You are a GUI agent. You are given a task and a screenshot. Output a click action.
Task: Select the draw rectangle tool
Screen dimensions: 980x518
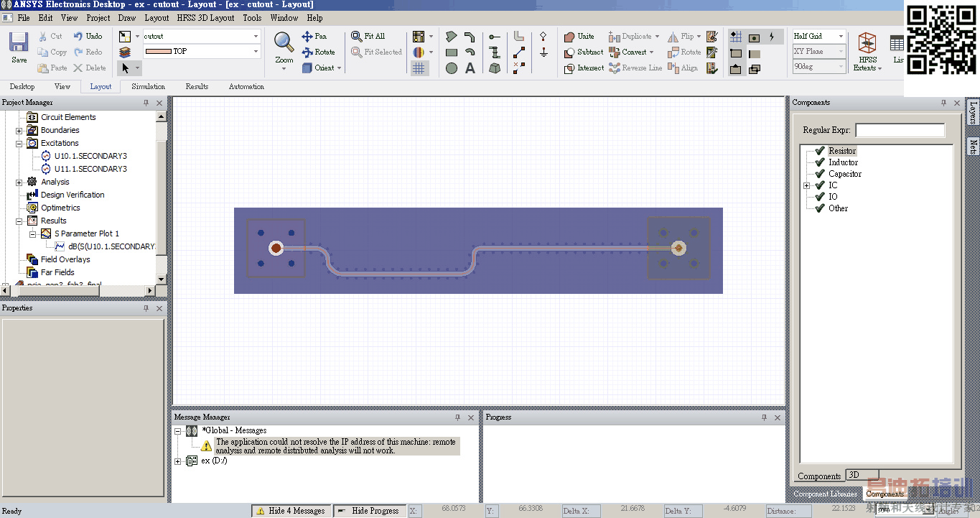click(452, 52)
